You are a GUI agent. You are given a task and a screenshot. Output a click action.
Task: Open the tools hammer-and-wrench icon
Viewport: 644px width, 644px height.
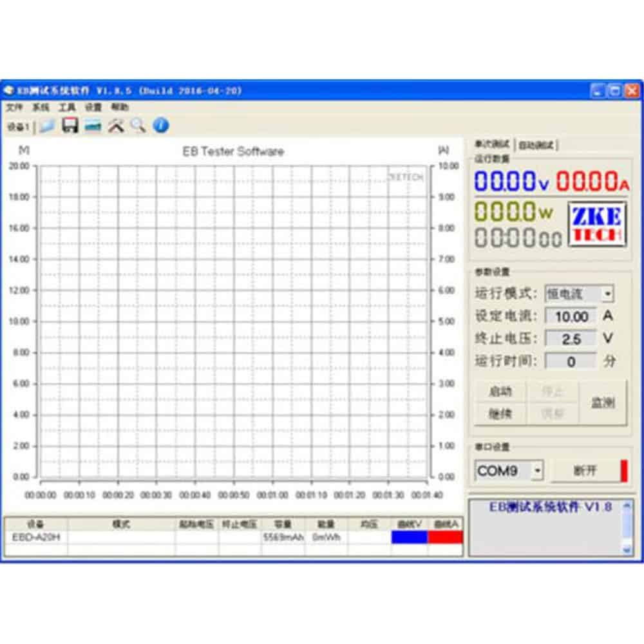116,126
